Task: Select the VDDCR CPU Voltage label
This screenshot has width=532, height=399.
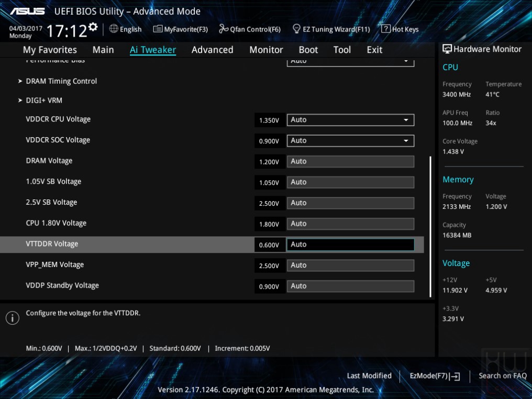Action: pyautogui.click(x=58, y=119)
